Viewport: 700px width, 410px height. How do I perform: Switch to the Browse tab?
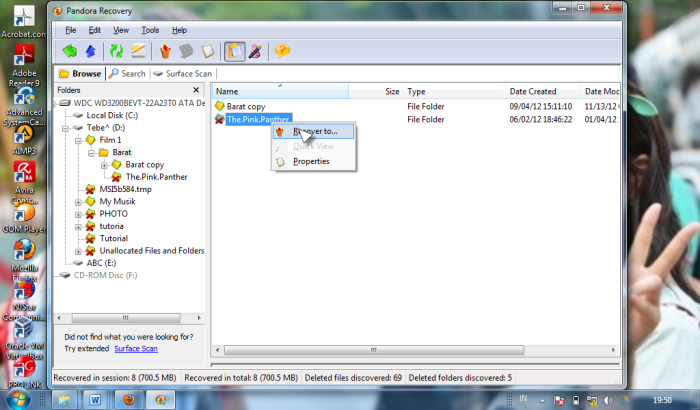(x=80, y=74)
